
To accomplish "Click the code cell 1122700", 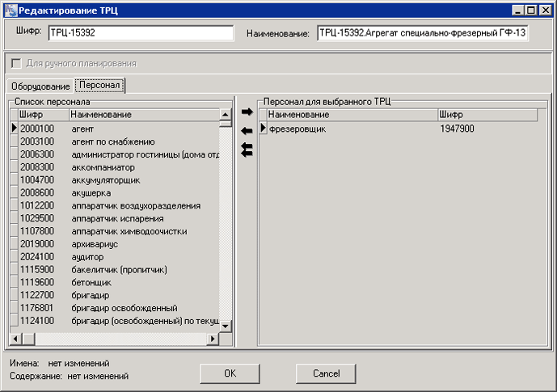I will (x=37, y=295).
